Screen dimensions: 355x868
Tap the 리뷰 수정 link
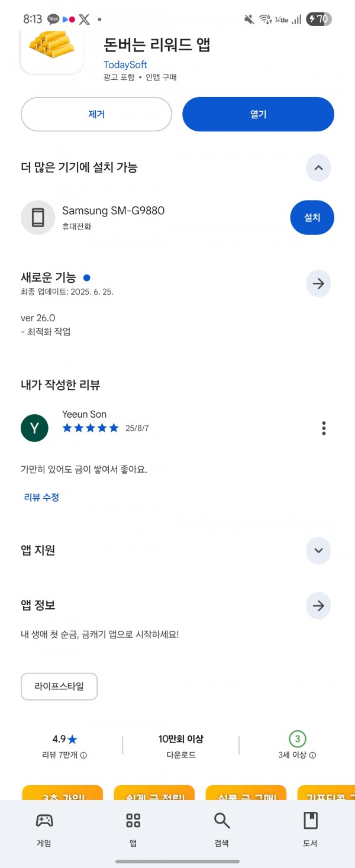(41, 498)
